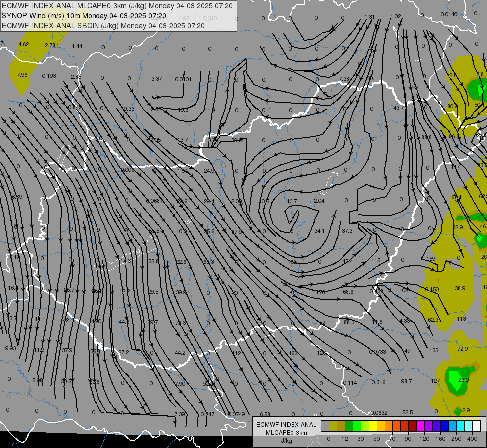Screen dimensions: 487x448
Task: Click the map value 23.0 in green patch
Action: pos(463,380)
